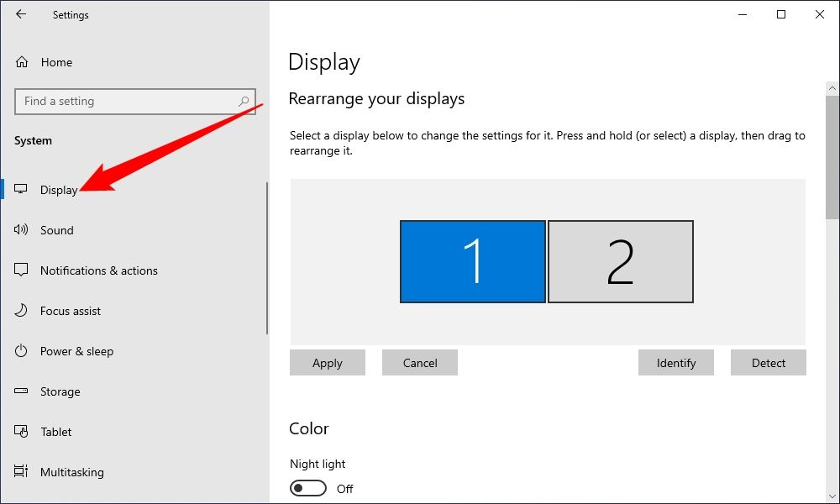Click the back arrow to go back
Image resolution: width=840 pixels, height=504 pixels.
pos(18,14)
